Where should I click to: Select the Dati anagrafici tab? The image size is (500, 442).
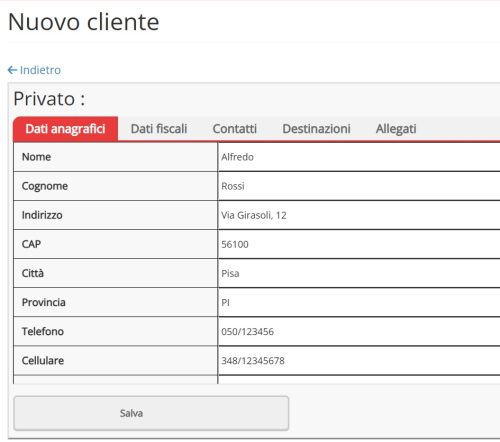65,129
